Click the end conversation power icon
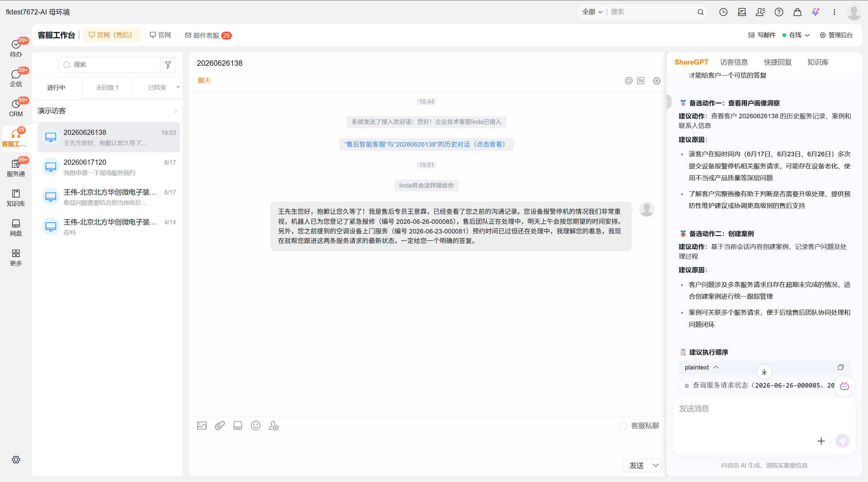The image size is (868, 482). 628,81
